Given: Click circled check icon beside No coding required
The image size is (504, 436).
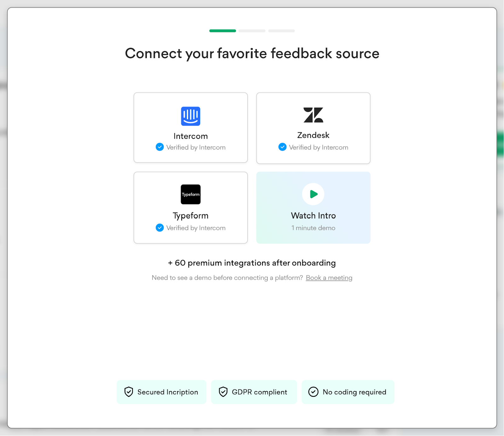Looking at the screenshot, I should pos(313,392).
